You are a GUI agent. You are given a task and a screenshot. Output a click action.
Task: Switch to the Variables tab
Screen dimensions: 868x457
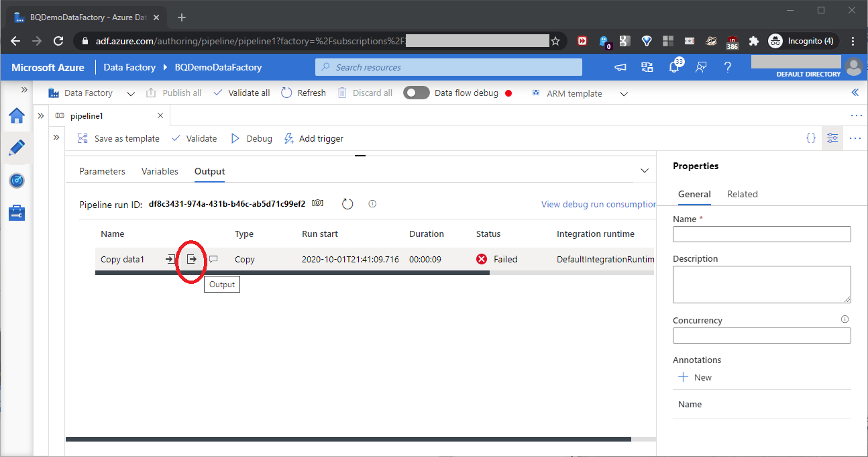pyautogui.click(x=160, y=171)
